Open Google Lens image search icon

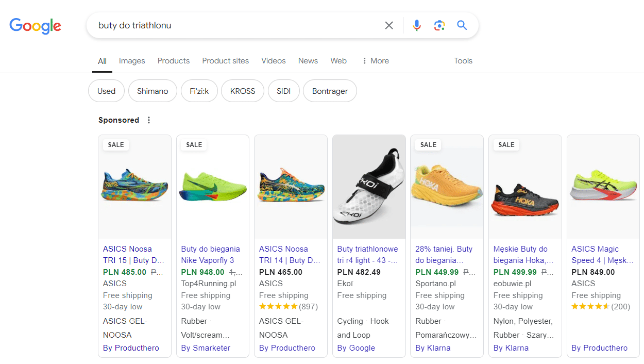[439, 25]
